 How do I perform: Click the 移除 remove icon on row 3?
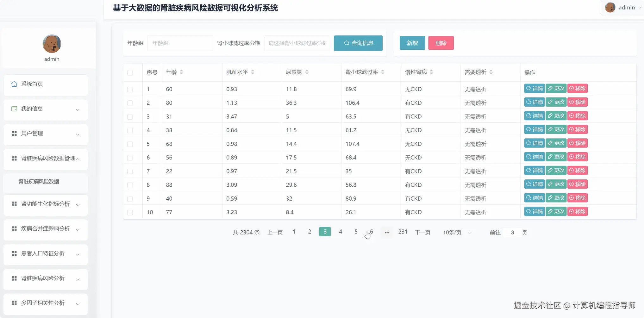(571, 115)
